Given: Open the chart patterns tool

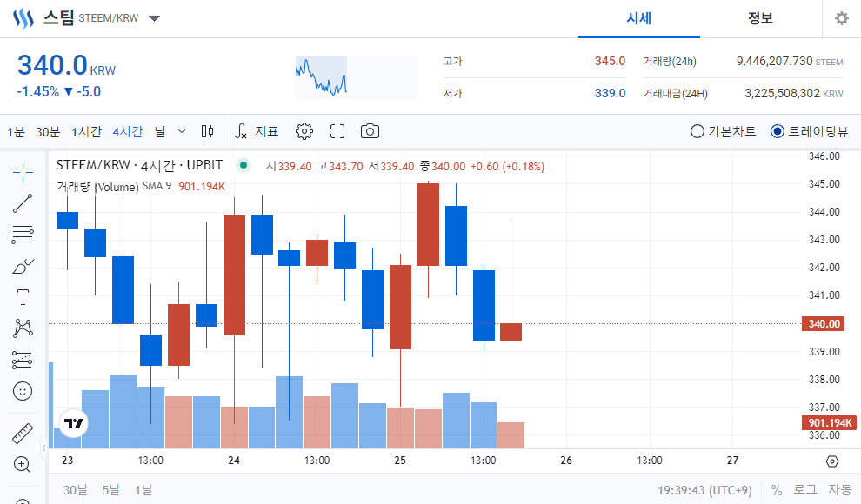Looking at the screenshot, I should [23, 328].
